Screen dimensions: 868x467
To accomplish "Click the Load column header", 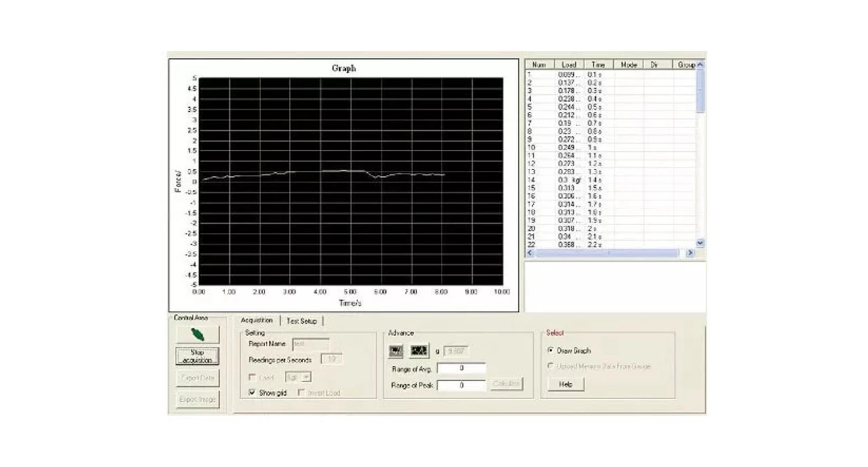I will 568,64.
